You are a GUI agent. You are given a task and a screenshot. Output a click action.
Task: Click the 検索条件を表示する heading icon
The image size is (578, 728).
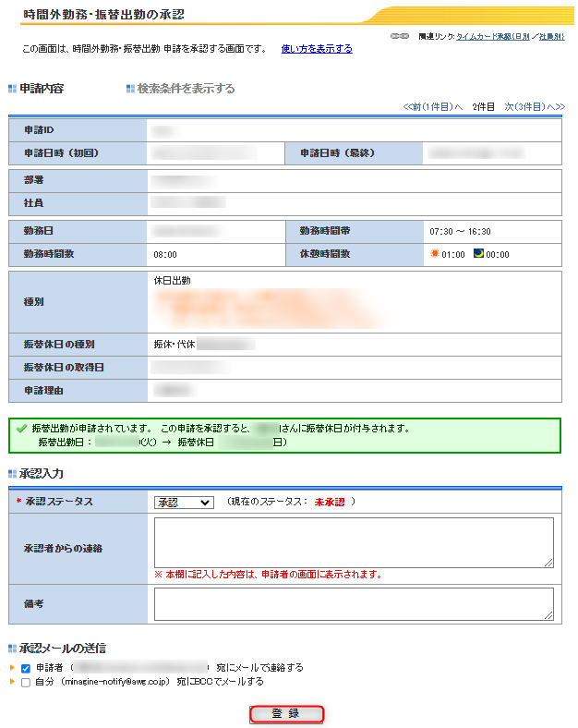point(130,88)
